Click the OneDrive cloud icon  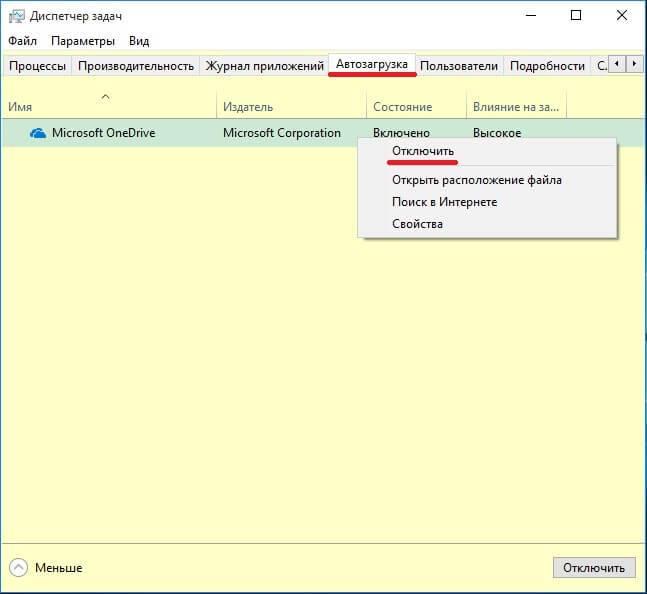pos(38,133)
